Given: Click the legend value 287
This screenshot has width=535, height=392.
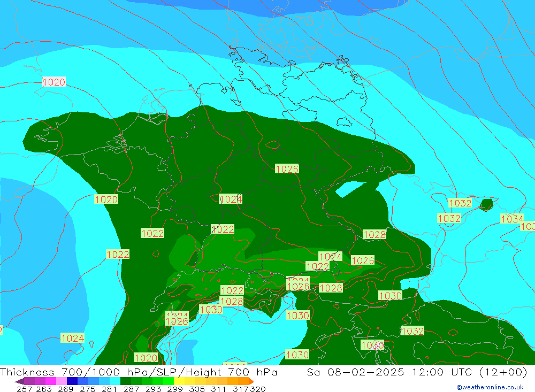Looking at the screenshot, I should coord(131,389).
